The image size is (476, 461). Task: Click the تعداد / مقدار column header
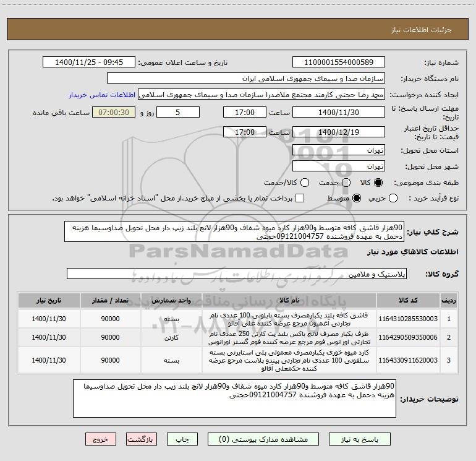coord(110,300)
